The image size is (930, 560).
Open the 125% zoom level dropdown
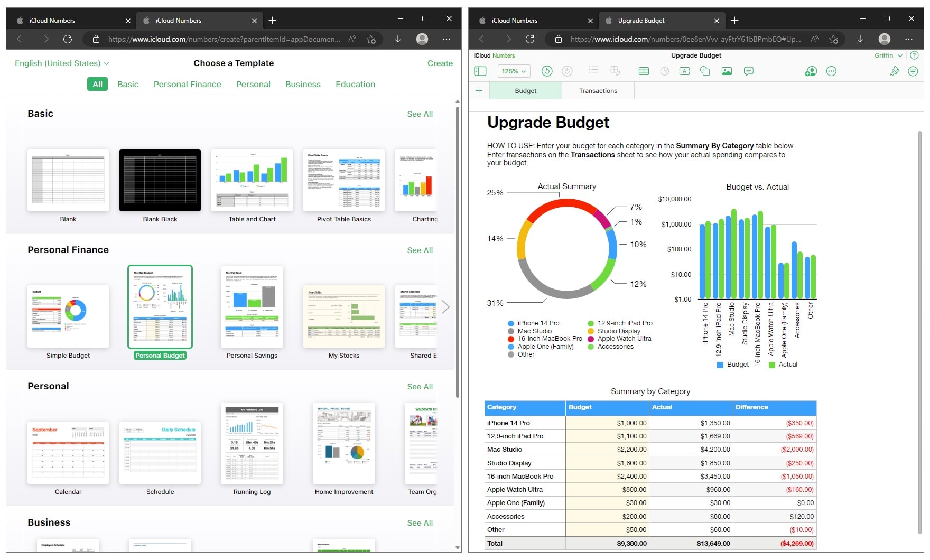(514, 71)
